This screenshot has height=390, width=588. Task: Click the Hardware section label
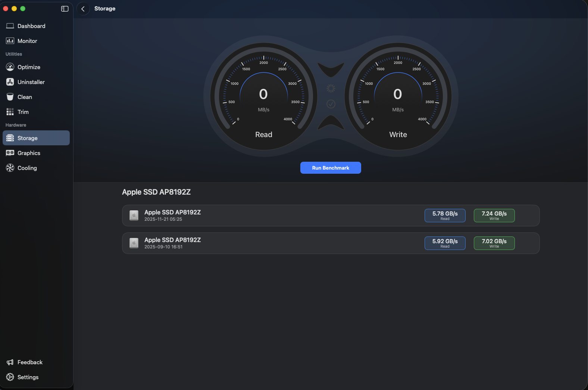pyautogui.click(x=16, y=125)
